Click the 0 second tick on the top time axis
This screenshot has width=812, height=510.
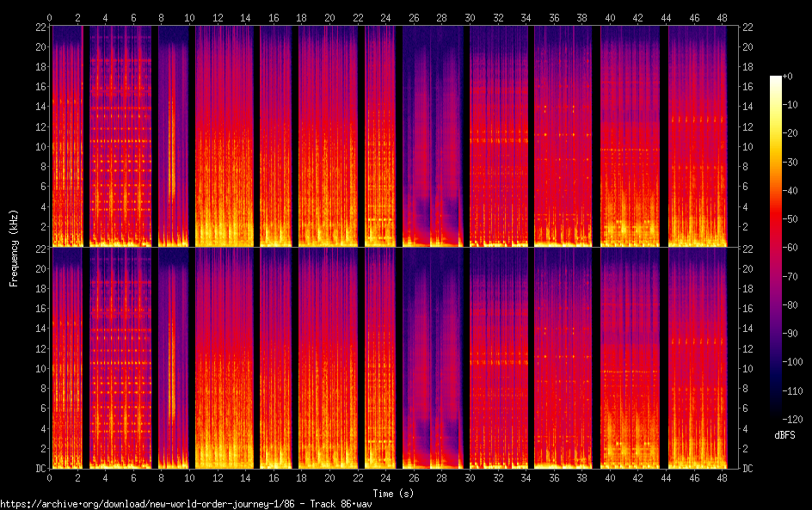click(50, 17)
